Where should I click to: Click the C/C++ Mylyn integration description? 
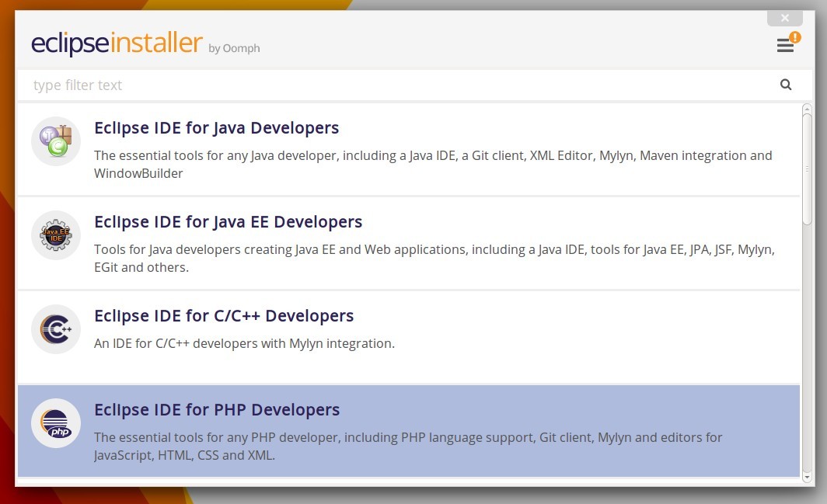point(244,343)
